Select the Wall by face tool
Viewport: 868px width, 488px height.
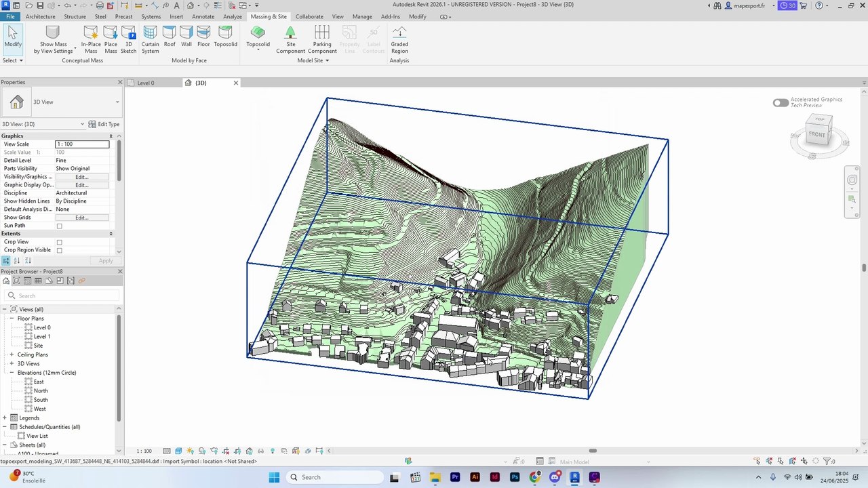click(x=186, y=37)
